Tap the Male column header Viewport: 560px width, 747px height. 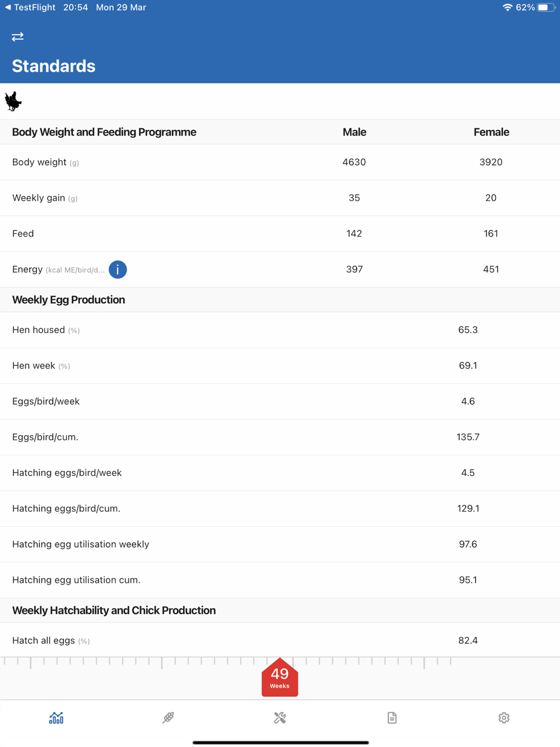(x=354, y=132)
